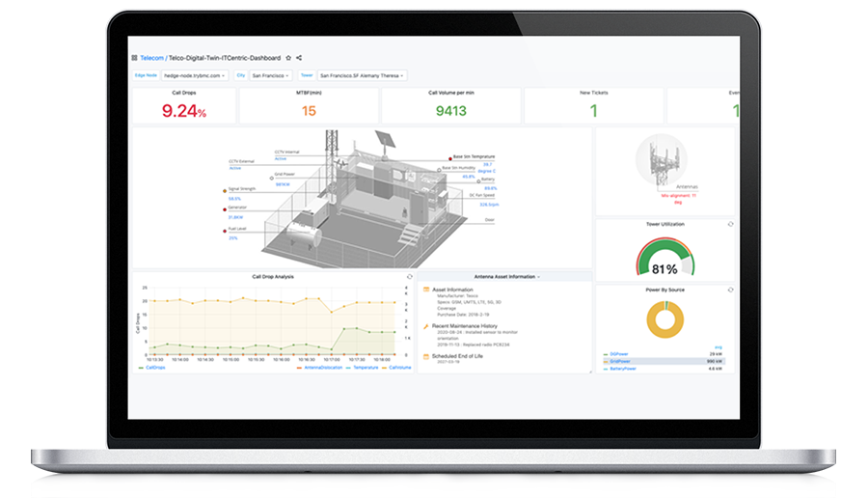Click the Tower Utilization 81% gauge
The width and height of the screenshot is (868, 498).
point(664,261)
